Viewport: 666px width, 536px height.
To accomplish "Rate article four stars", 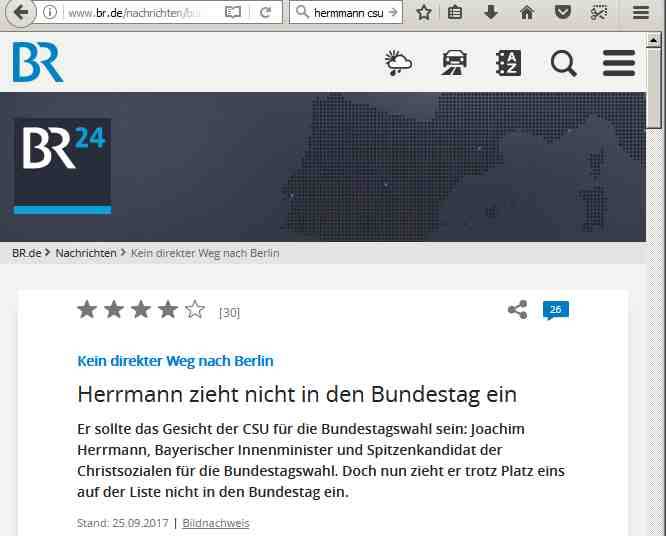I will 168,309.
